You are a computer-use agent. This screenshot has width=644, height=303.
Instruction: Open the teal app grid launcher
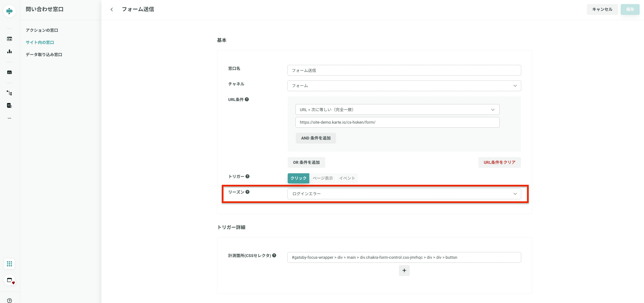click(9, 264)
